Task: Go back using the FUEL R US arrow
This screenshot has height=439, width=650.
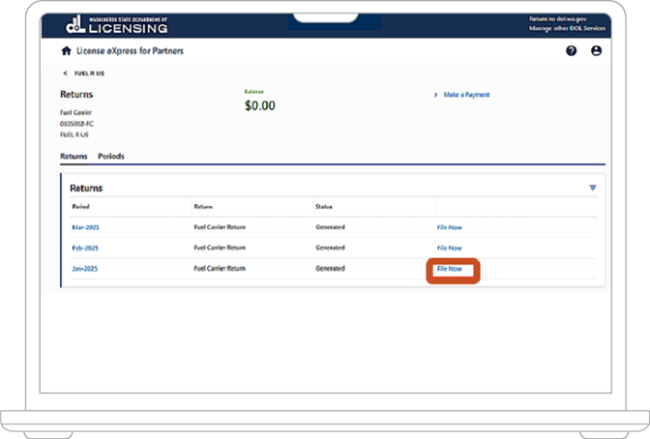Action: point(65,73)
